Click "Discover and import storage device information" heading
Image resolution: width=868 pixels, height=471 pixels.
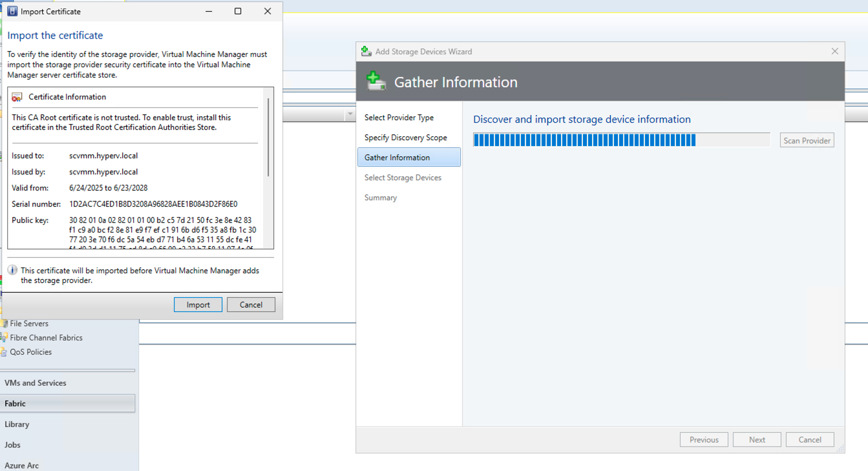pos(582,120)
